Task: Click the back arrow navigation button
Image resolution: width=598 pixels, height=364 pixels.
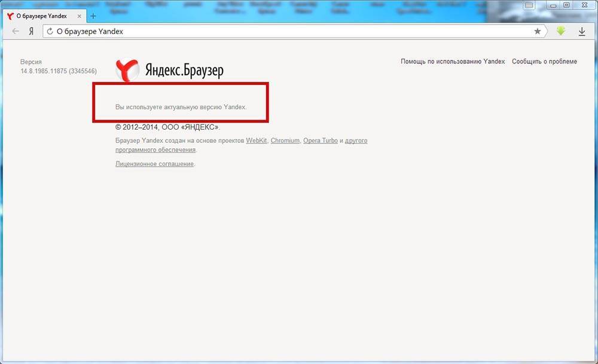Action: point(16,31)
